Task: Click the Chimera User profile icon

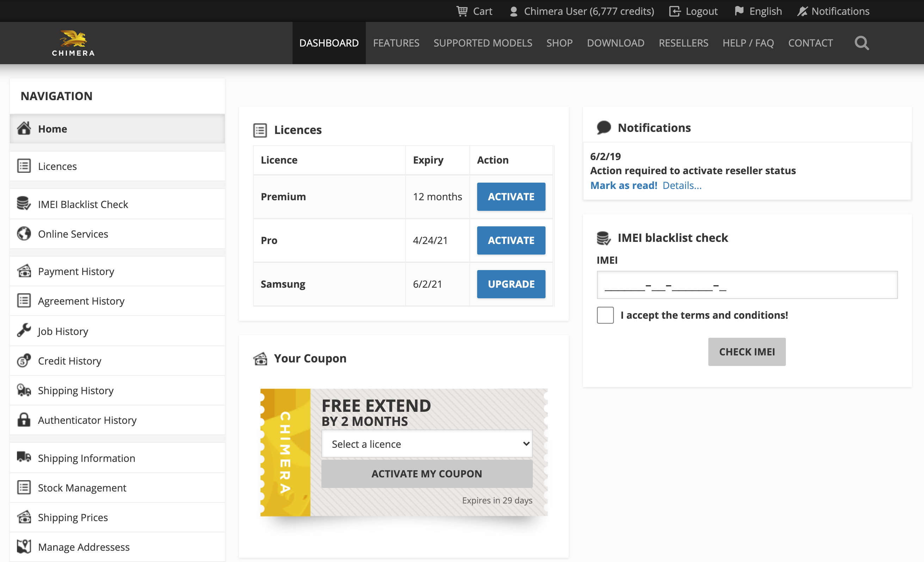Action: pyautogui.click(x=514, y=12)
